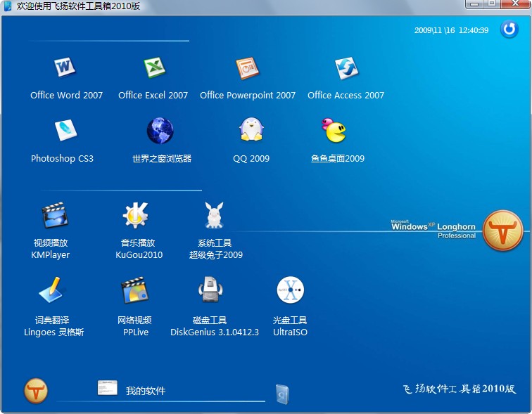Launch the QQ 2009 penguin icon
This screenshot has width=532, height=414.
[x=251, y=129]
